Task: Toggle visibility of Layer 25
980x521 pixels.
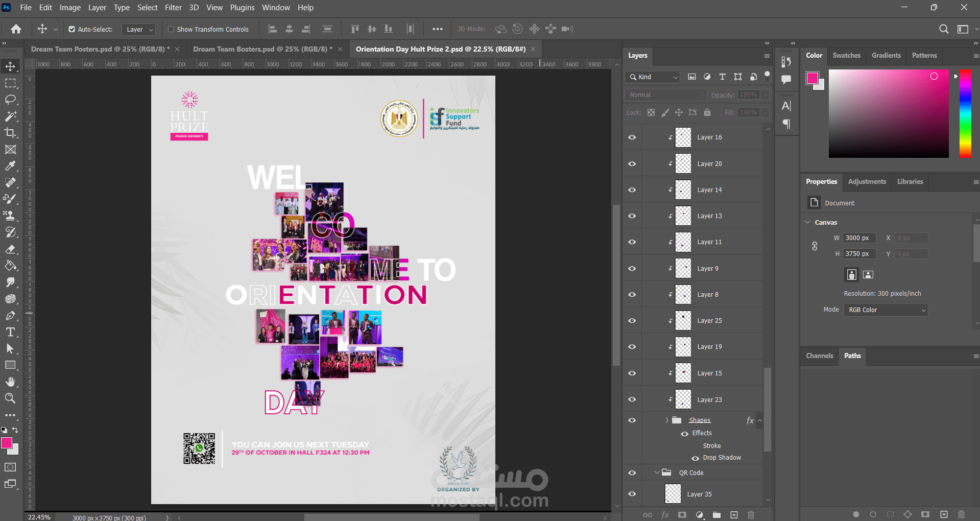Action: (632, 321)
